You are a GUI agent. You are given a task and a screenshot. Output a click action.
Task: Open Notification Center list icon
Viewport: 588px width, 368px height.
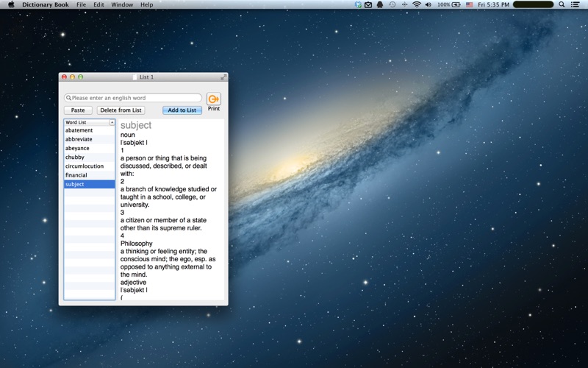pyautogui.click(x=576, y=4)
